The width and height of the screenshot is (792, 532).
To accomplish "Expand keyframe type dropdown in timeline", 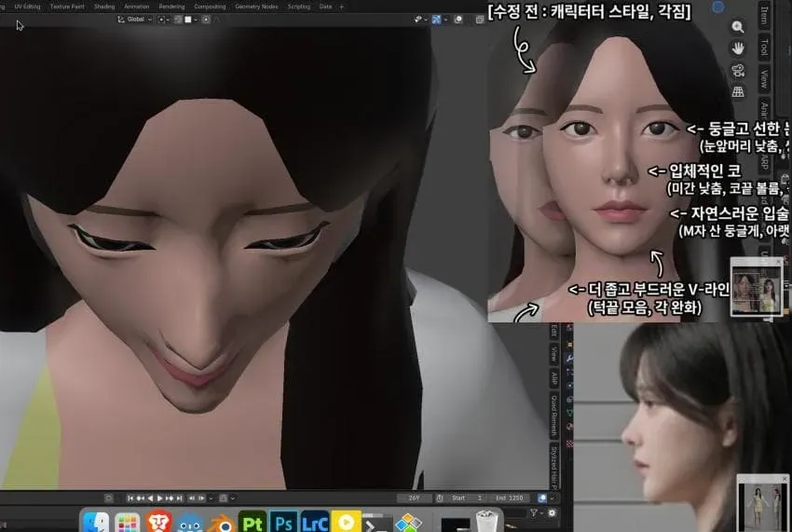I will (233, 498).
